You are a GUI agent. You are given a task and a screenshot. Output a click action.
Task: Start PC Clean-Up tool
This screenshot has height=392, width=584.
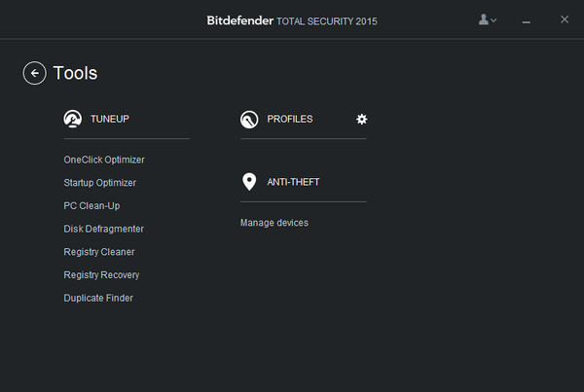coord(91,206)
